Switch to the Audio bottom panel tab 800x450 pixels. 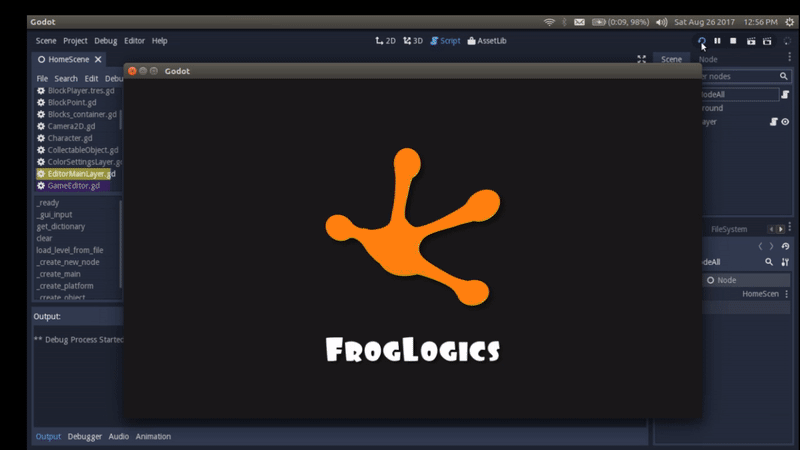coord(118,437)
